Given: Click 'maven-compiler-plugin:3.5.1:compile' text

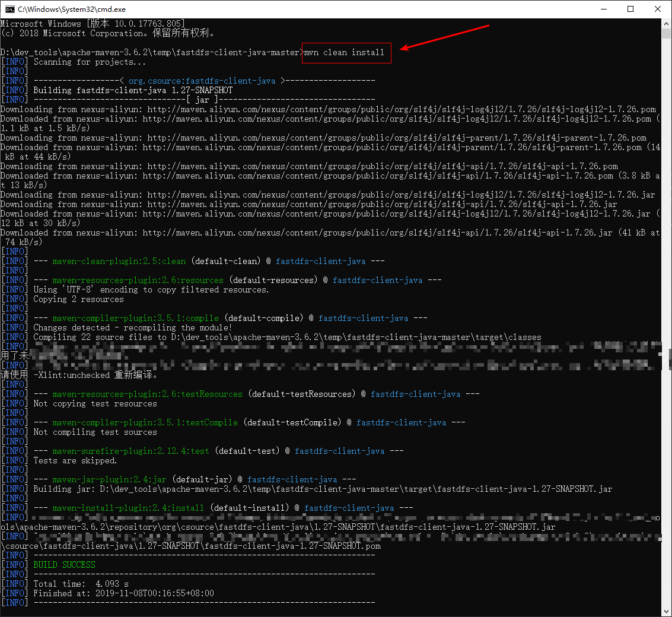Looking at the screenshot, I should 135,318.
